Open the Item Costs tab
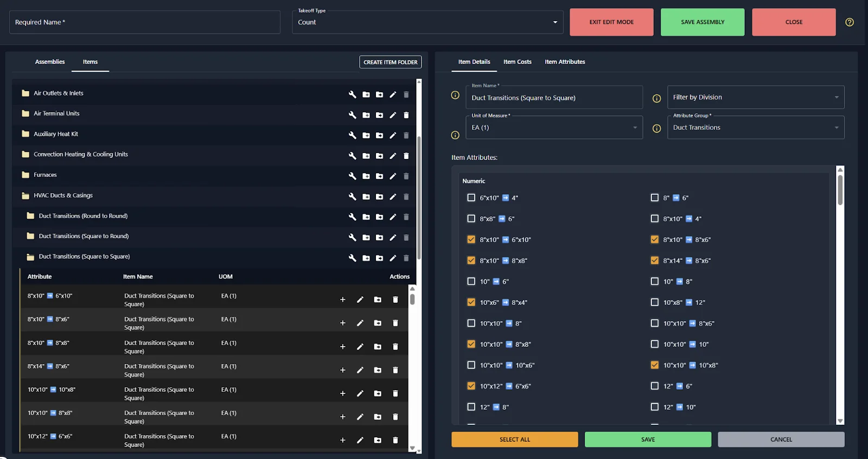This screenshot has height=459, width=868. coord(517,62)
